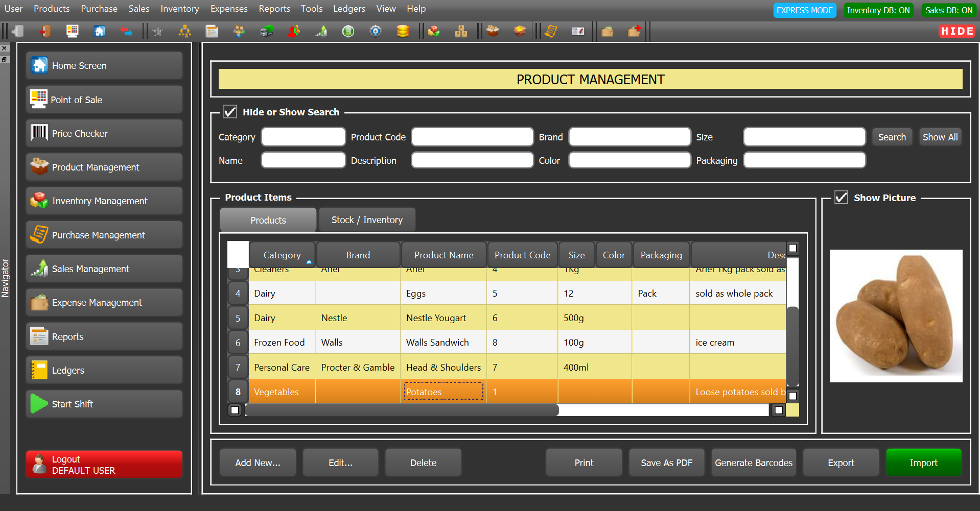The width and height of the screenshot is (980, 511).
Task: Click the green delivery truck toolbar icon
Action: (x=266, y=32)
